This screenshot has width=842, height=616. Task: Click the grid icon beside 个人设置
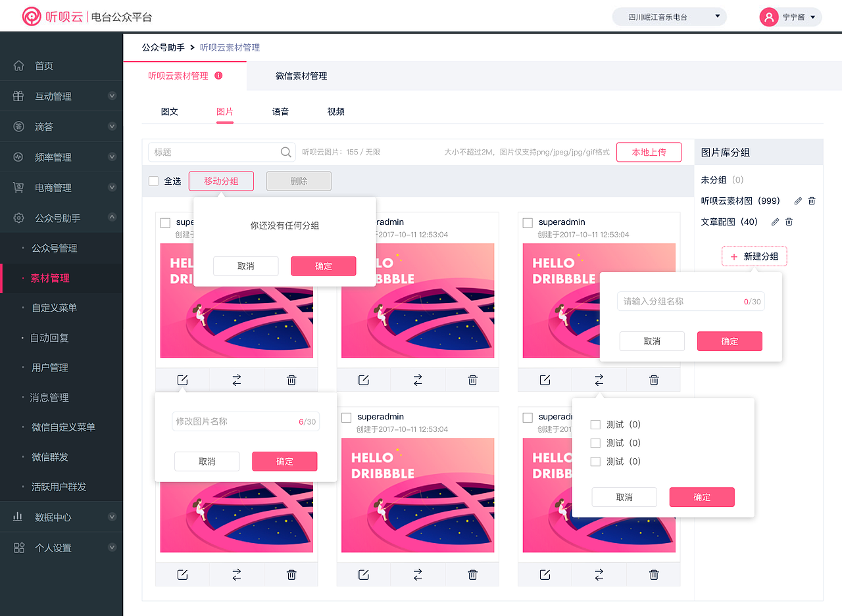[x=18, y=548]
